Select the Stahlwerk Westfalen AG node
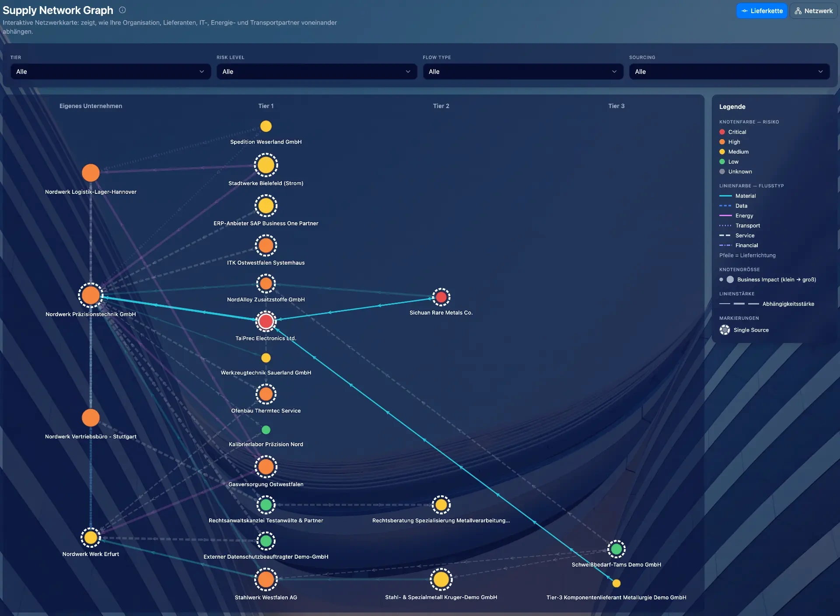840x616 pixels. point(266,579)
